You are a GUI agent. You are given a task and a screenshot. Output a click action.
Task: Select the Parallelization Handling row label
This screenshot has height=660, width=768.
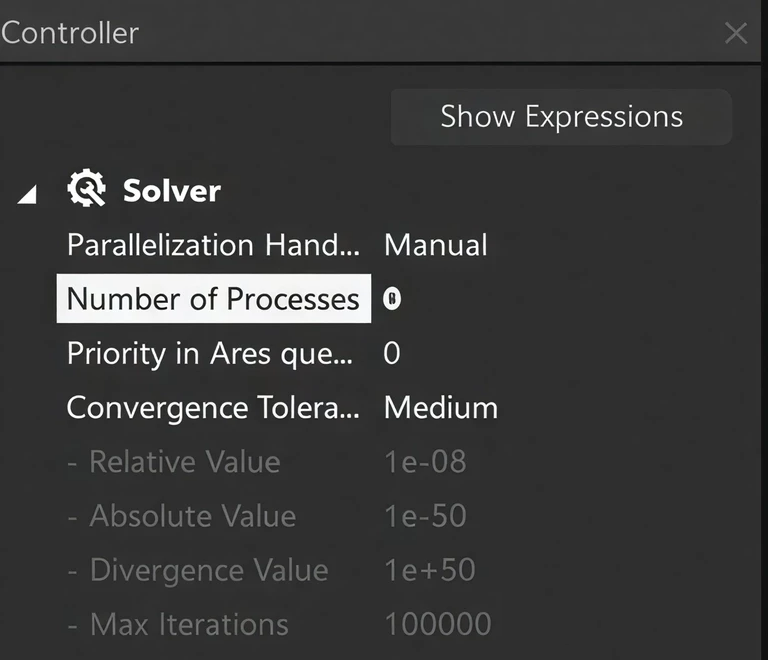[x=213, y=245]
